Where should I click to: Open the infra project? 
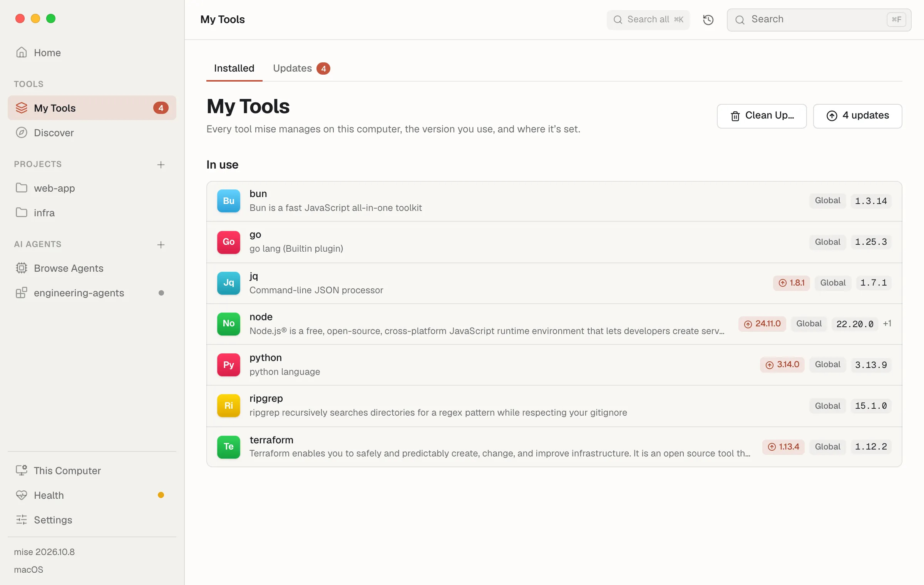pyautogui.click(x=92, y=213)
